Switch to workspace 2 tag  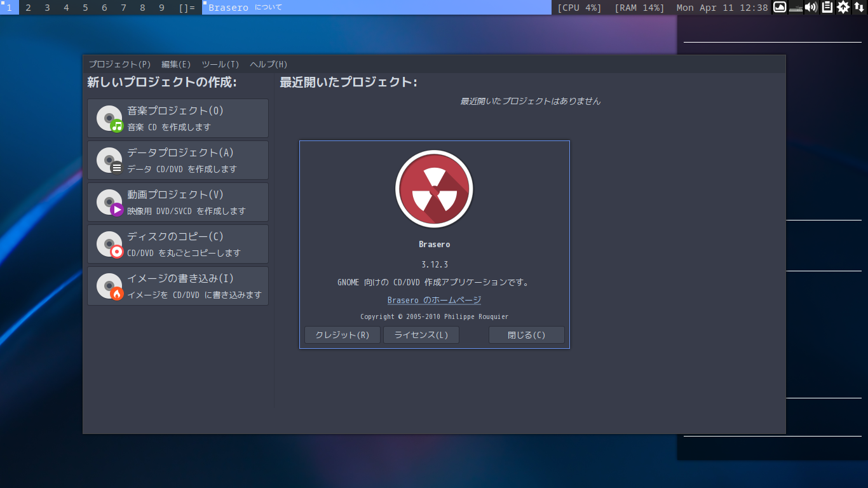click(x=28, y=8)
